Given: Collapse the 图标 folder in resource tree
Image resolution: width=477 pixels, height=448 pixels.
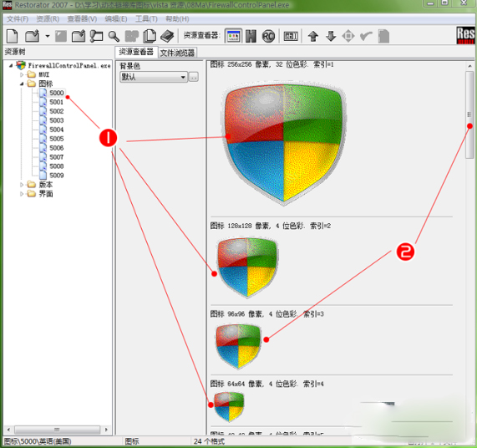Looking at the screenshot, I should (22, 84).
